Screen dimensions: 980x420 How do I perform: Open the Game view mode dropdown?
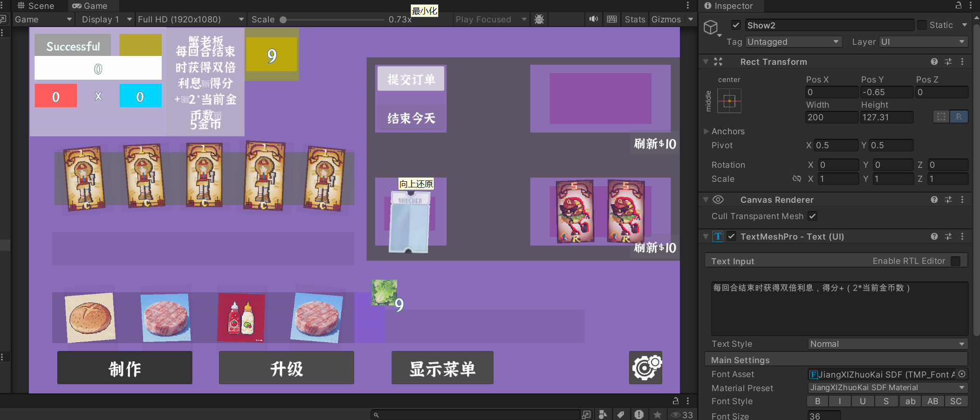[43, 19]
